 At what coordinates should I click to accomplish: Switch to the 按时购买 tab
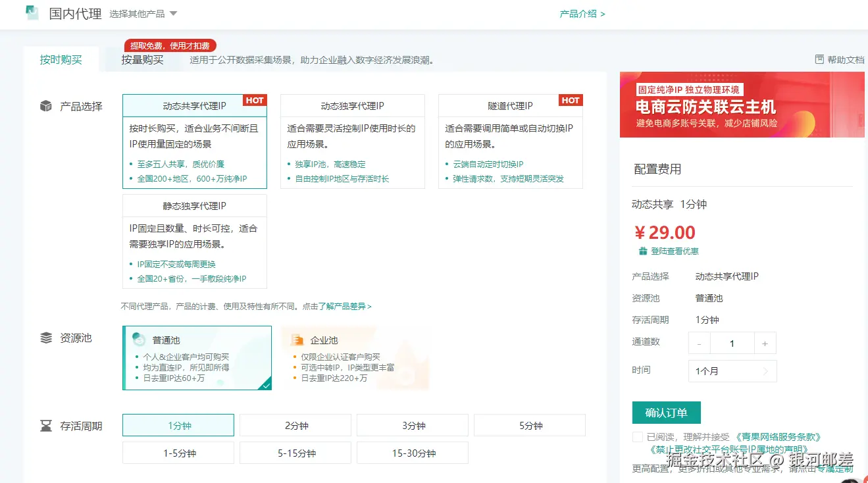[61, 59]
